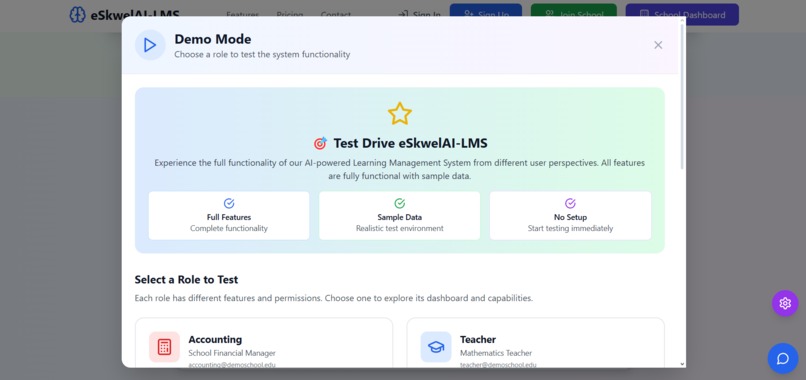
Task: Click the 'Mathematics Teacher' text
Action: coord(496,353)
